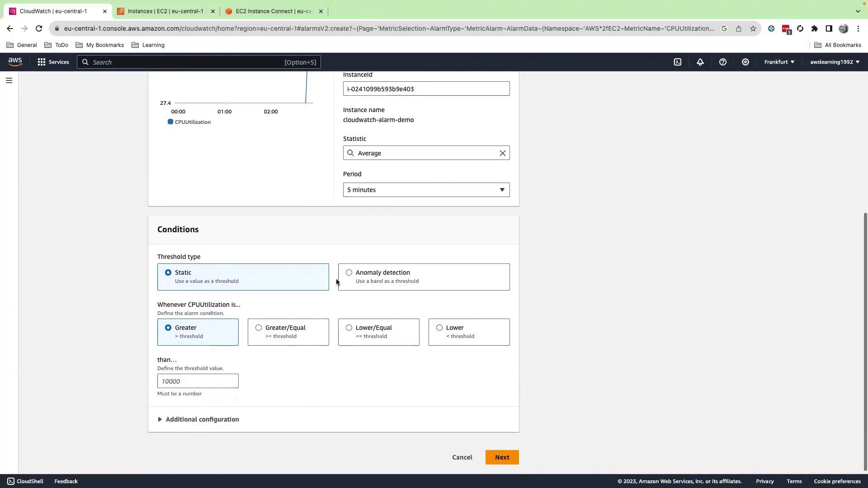The width and height of the screenshot is (868, 488).
Task: Go to the AWS logo home
Action: pos(15,62)
